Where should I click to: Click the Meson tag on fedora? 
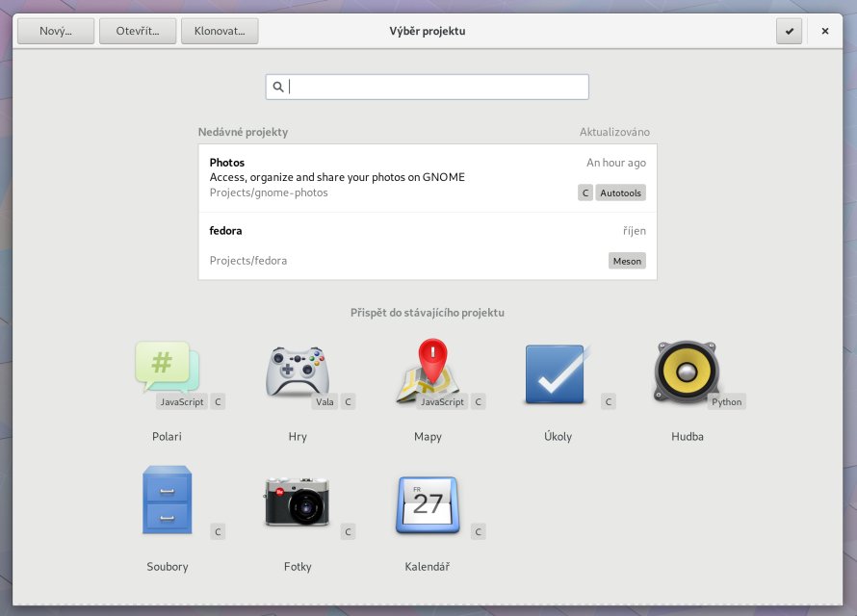627,261
